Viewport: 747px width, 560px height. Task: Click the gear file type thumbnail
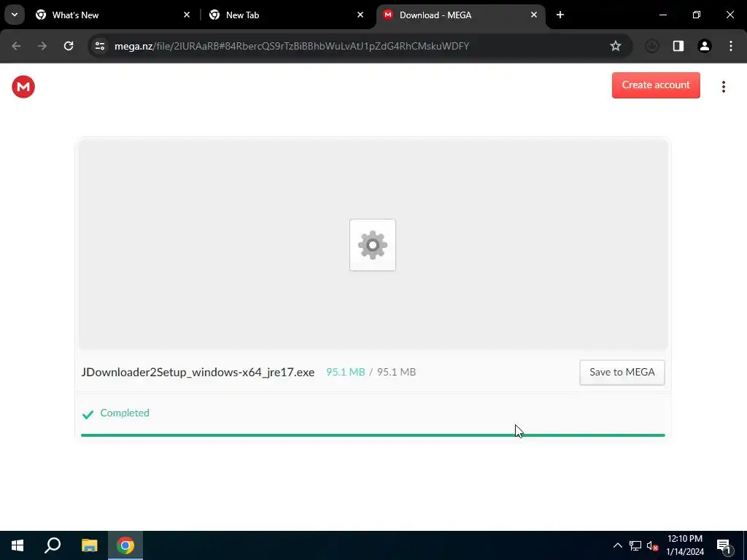click(x=373, y=245)
